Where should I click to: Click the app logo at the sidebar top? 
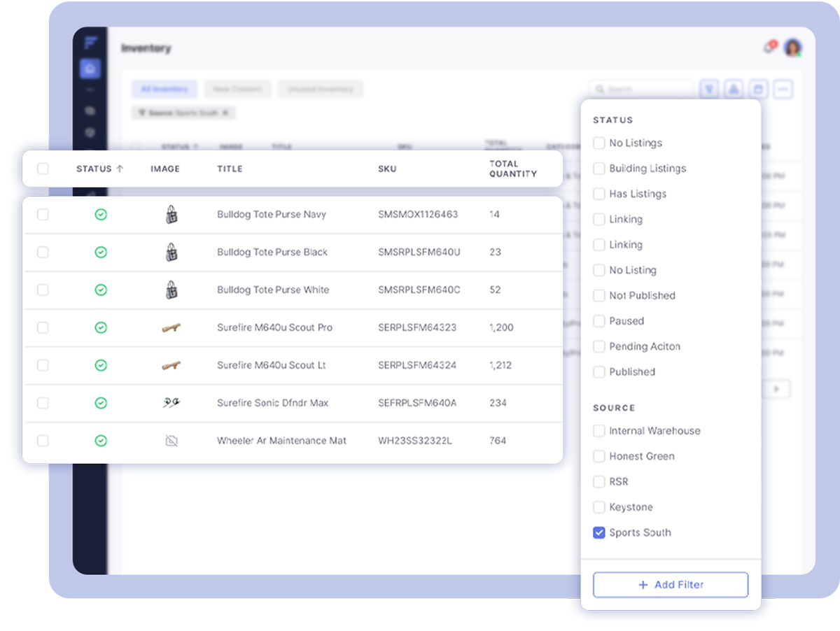coord(90,42)
